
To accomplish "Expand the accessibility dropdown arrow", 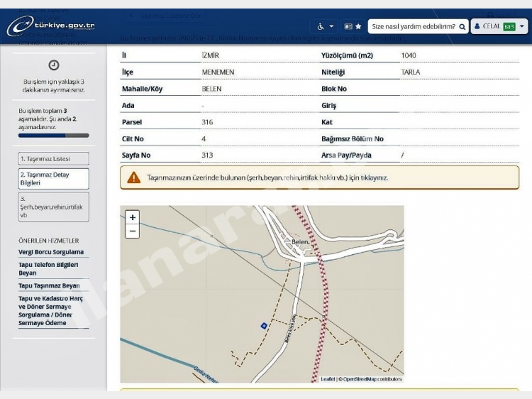I will [331, 26].
